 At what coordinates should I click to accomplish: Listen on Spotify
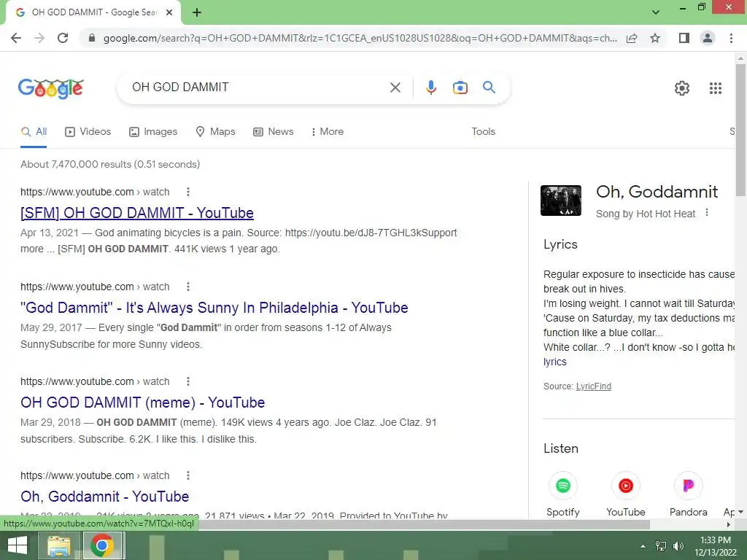(562, 494)
